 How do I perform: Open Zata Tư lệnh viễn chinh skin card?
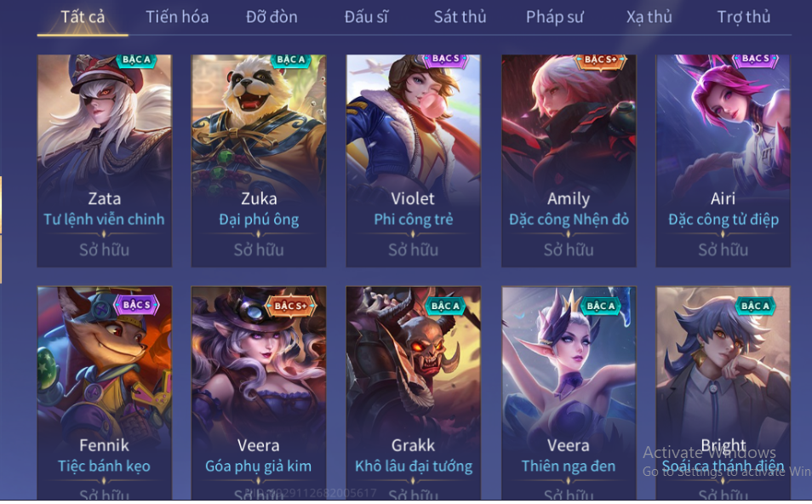(104, 161)
